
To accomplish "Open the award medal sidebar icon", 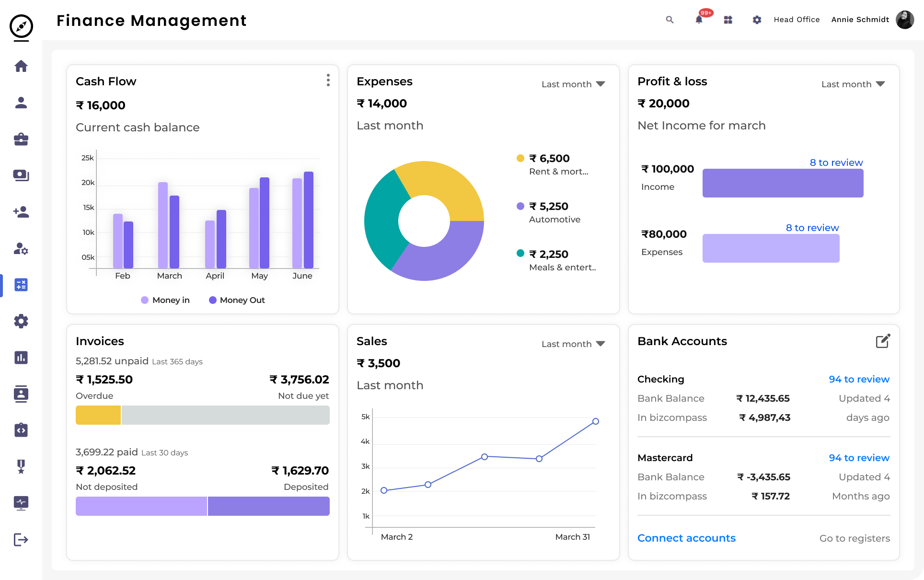I will [21, 466].
